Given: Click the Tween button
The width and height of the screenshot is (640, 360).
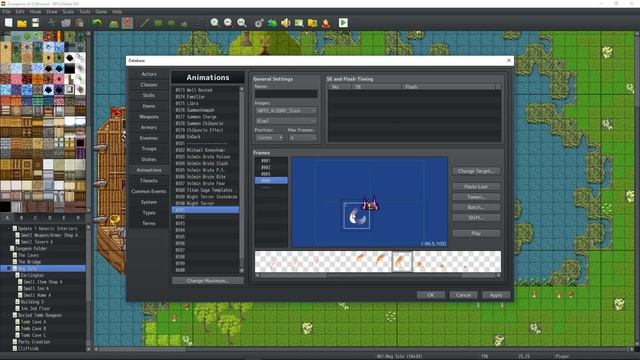Looking at the screenshot, I should [x=476, y=197].
